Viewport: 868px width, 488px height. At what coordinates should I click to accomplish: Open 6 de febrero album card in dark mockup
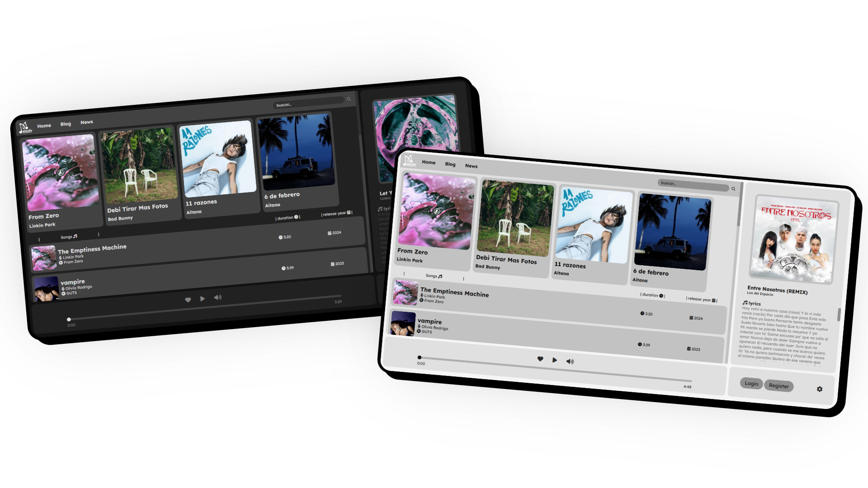[x=297, y=161]
